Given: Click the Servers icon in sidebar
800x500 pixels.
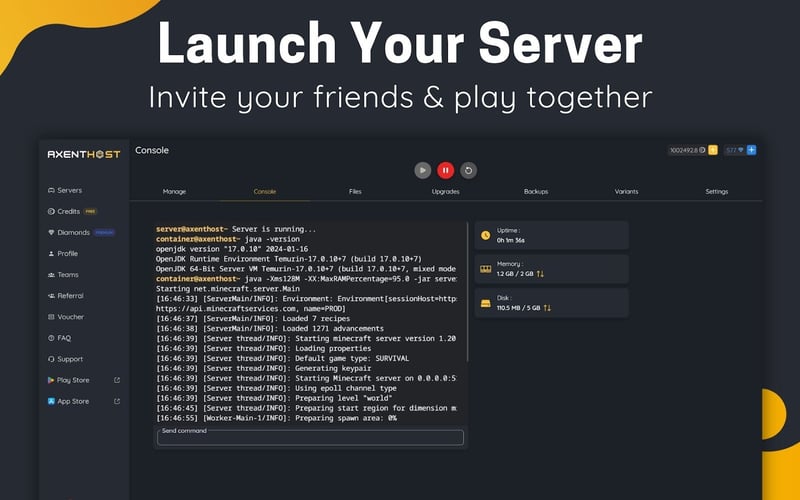Looking at the screenshot, I should [x=51, y=190].
